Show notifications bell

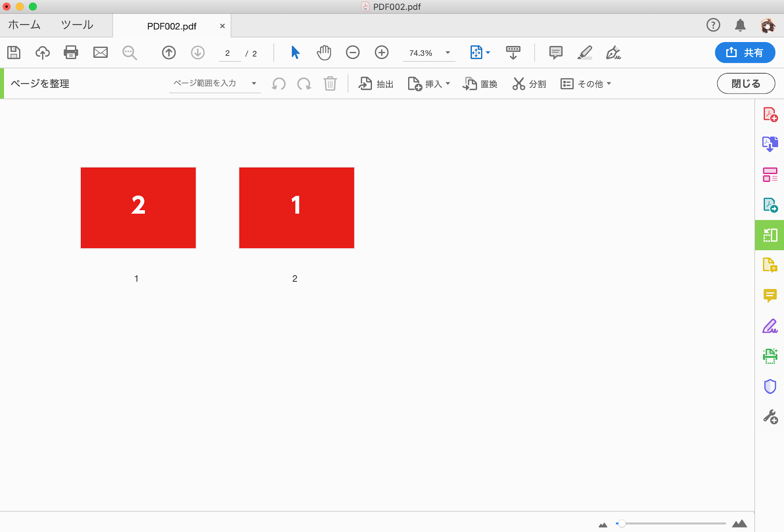(x=740, y=25)
